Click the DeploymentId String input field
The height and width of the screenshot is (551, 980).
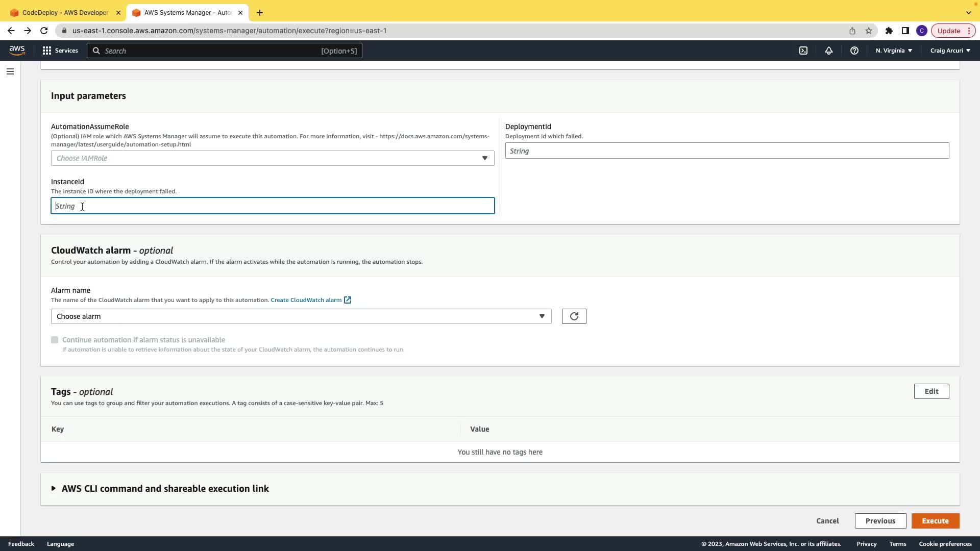726,151
